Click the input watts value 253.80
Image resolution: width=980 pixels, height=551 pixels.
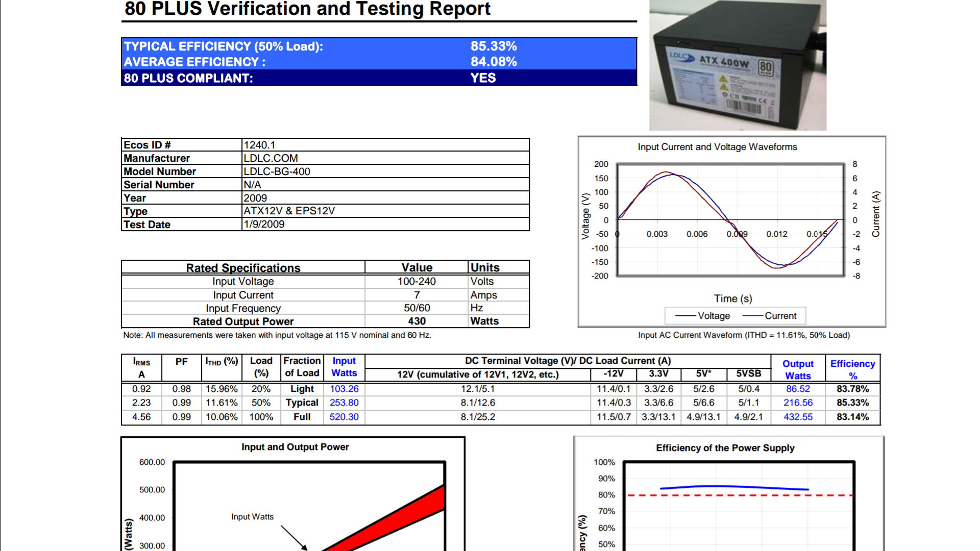[x=344, y=403]
